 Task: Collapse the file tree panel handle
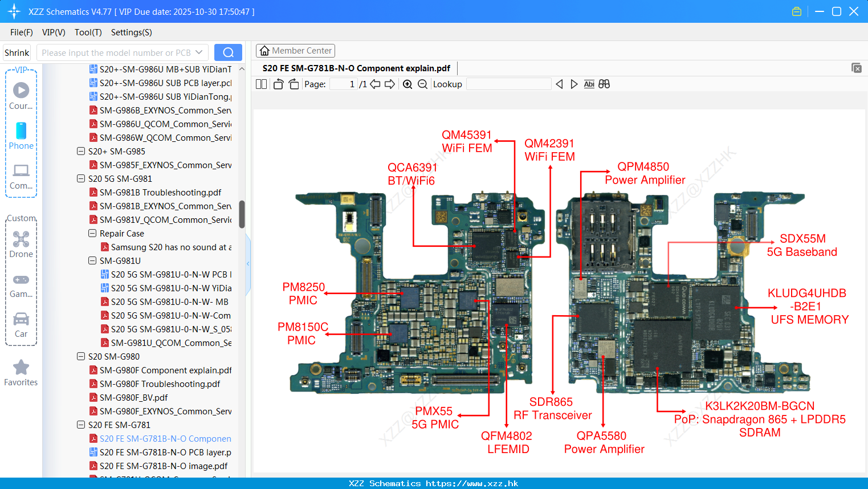248,263
